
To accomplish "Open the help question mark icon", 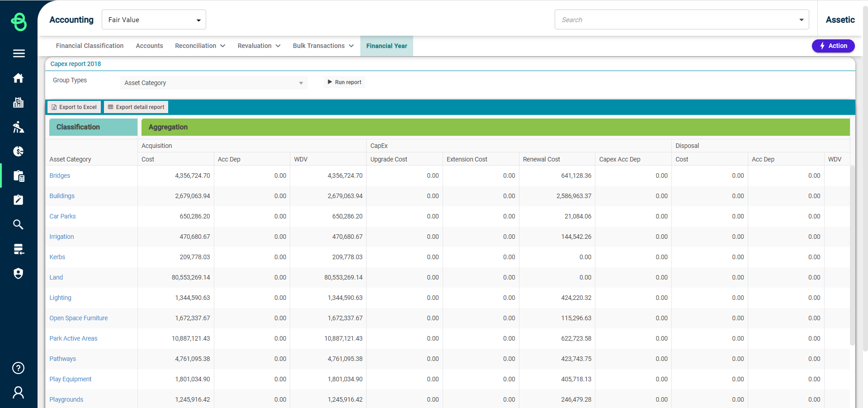I will [x=19, y=368].
